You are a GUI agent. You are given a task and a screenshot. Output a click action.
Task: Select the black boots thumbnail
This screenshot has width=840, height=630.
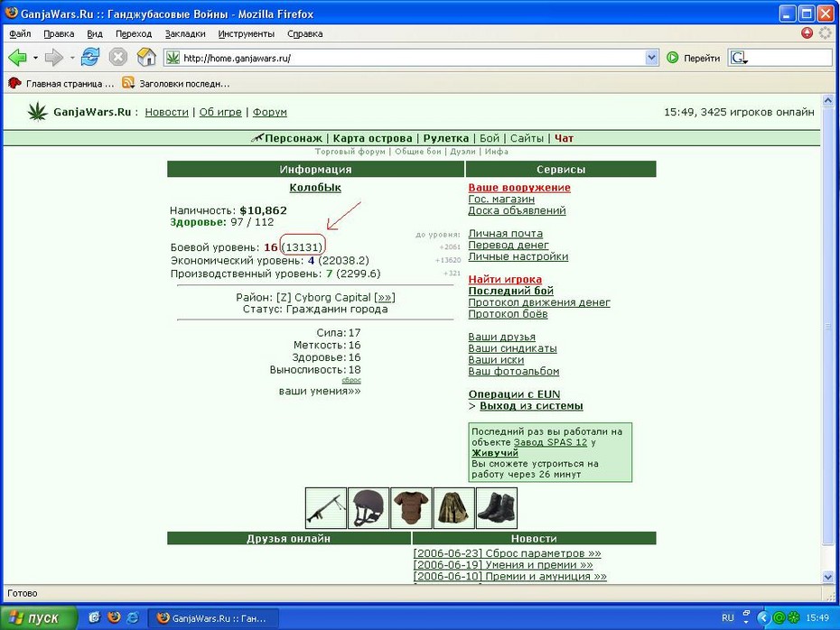click(497, 507)
